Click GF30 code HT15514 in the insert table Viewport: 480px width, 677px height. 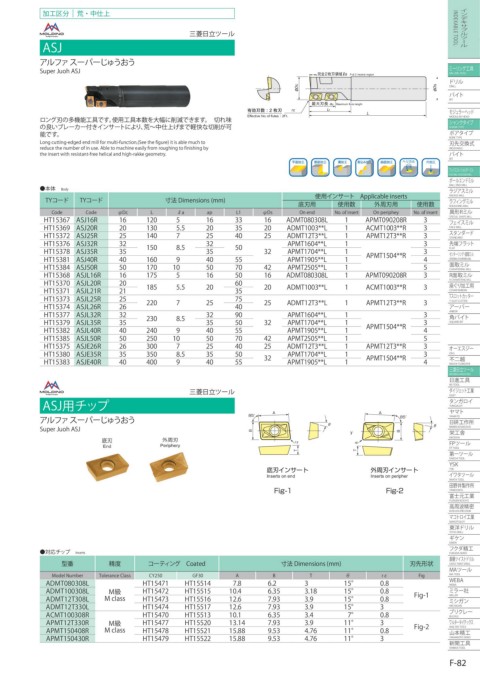tap(198, 583)
